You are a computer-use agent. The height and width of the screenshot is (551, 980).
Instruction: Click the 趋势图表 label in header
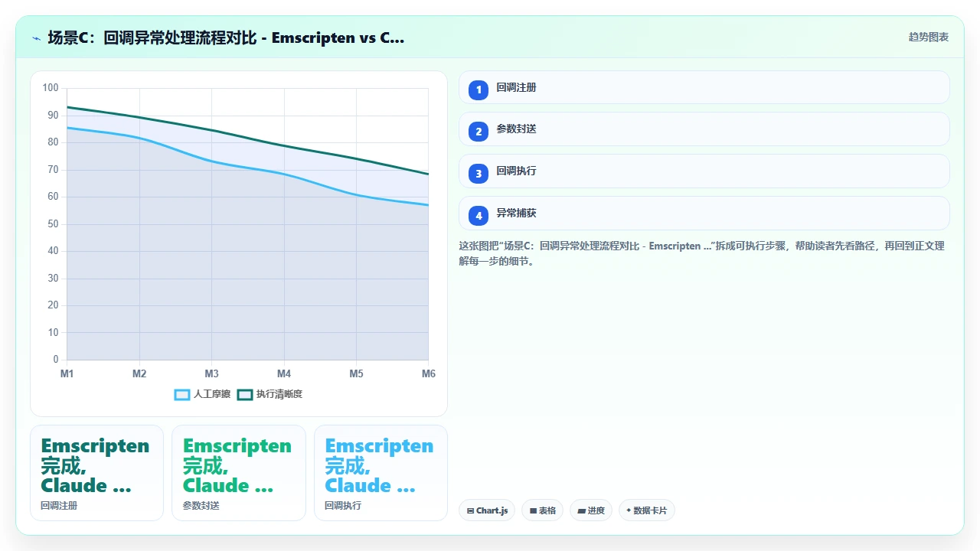[929, 37]
